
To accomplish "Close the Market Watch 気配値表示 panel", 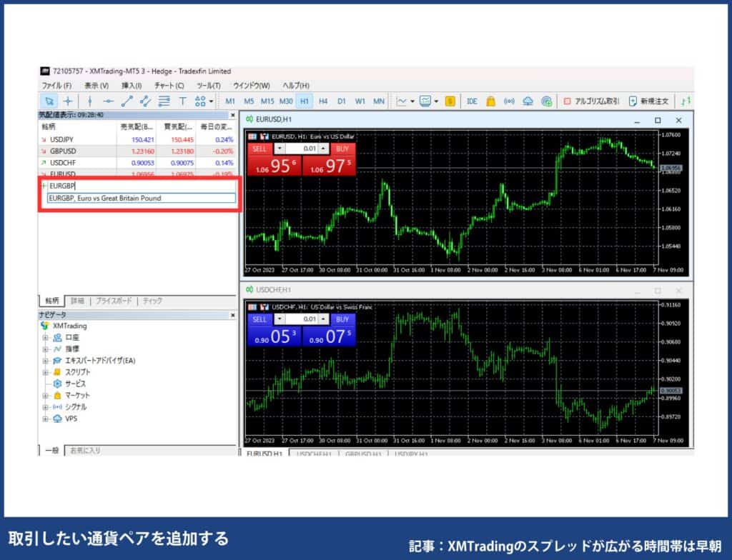I will (232, 115).
